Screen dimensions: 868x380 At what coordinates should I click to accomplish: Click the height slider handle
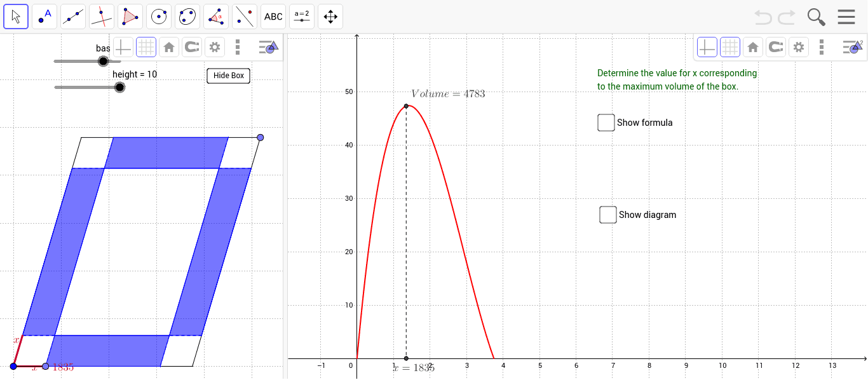click(x=119, y=87)
